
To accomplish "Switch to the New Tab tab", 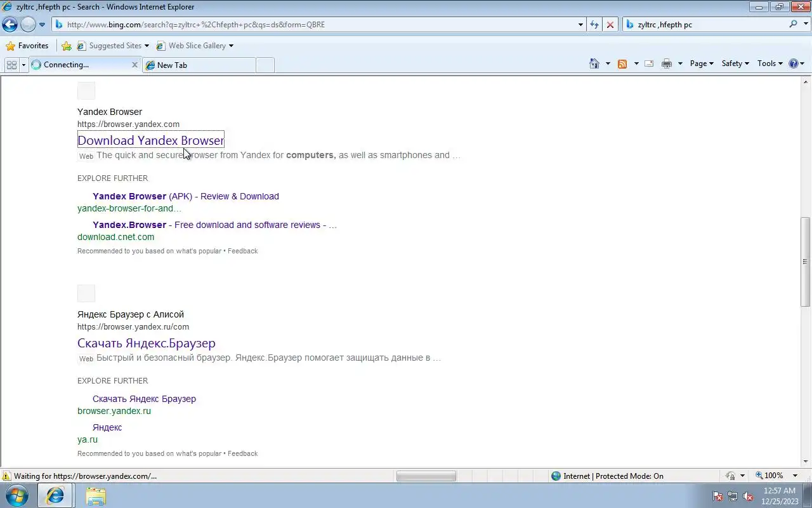I will (x=199, y=65).
